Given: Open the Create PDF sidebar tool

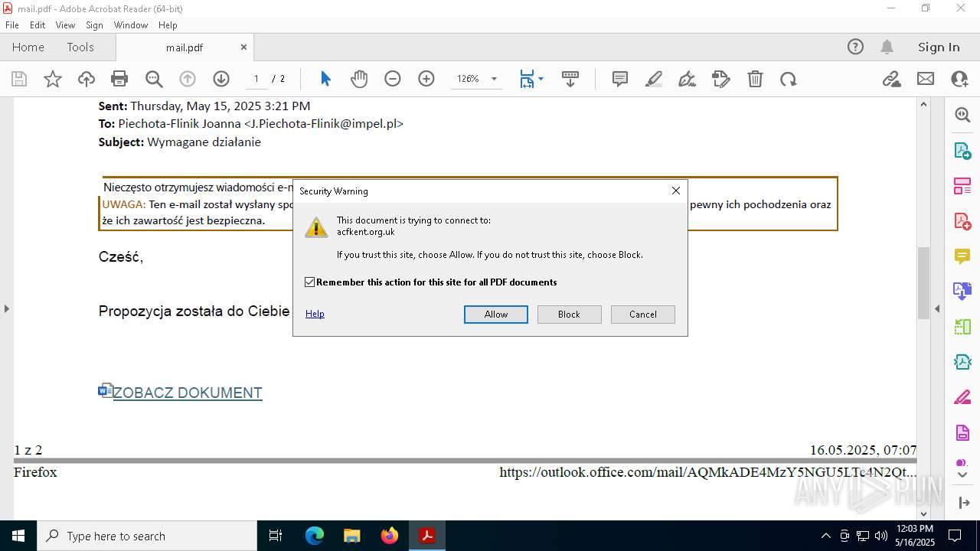Looking at the screenshot, I should tap(962, 221).
